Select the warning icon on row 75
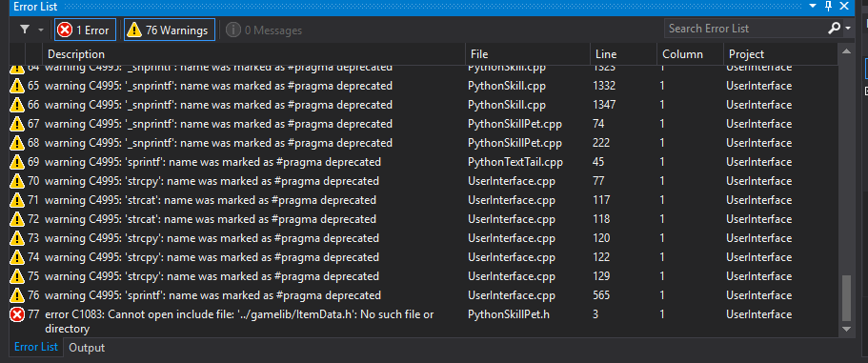 click(x=17, y=276)
